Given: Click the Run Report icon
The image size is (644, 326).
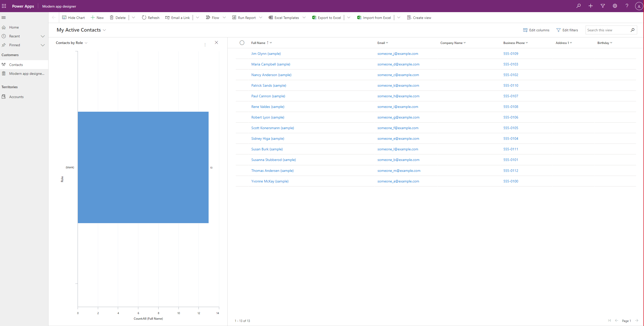Looking at the screenshot, I should point(234,17).
